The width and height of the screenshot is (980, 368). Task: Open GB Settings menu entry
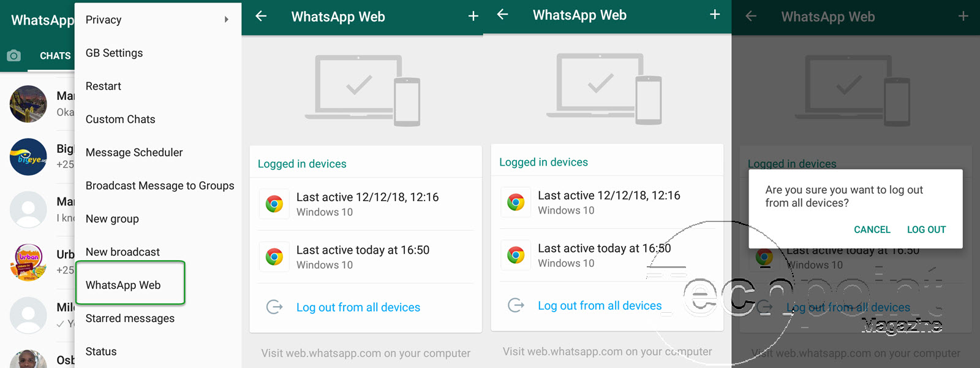(114, 53)
